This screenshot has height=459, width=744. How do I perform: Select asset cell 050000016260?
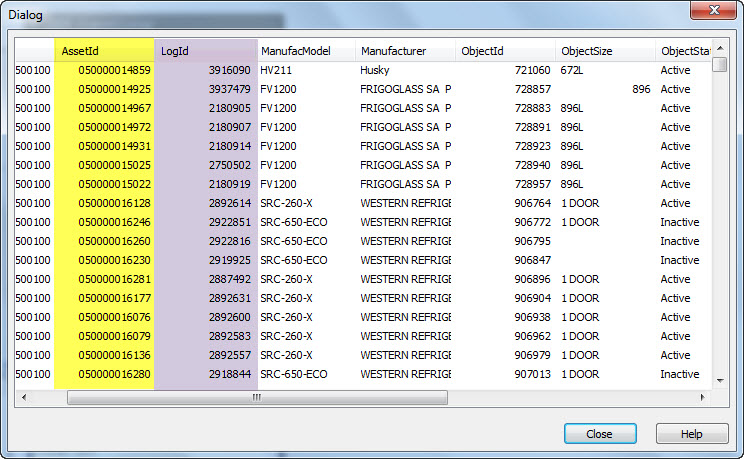click(x=114, y=241)
